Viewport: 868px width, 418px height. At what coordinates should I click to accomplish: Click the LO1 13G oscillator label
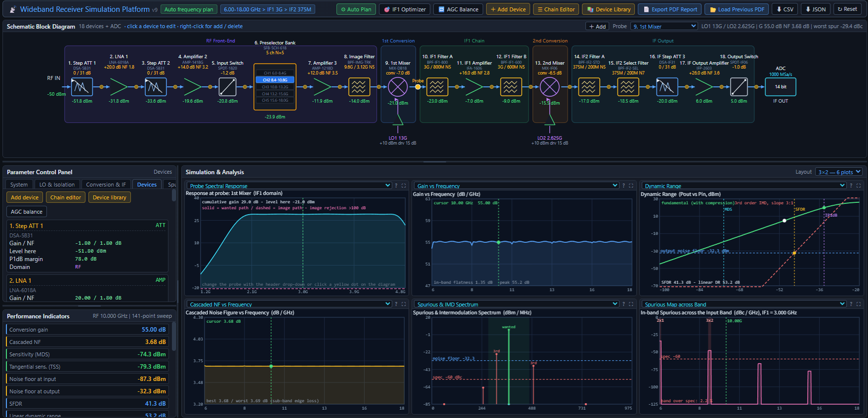(398, 138)
